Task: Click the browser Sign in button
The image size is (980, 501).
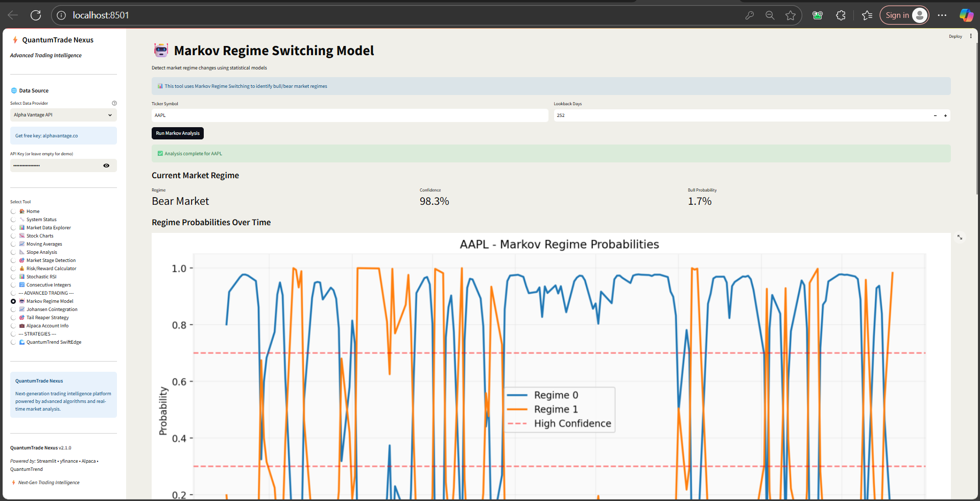Action: pyautogui.click(x=904, y=15)
